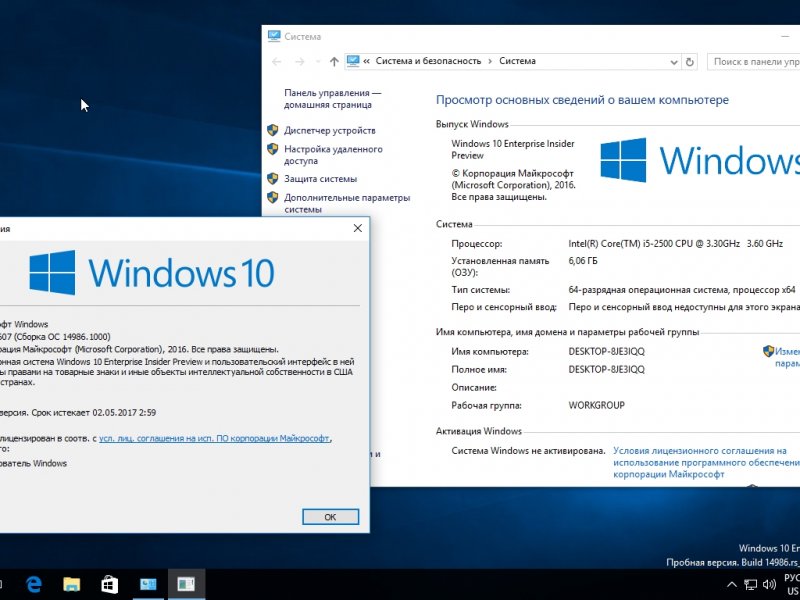800x600 pixels.
Task: Click the forward arrow in System window
Action: (300, 62)
